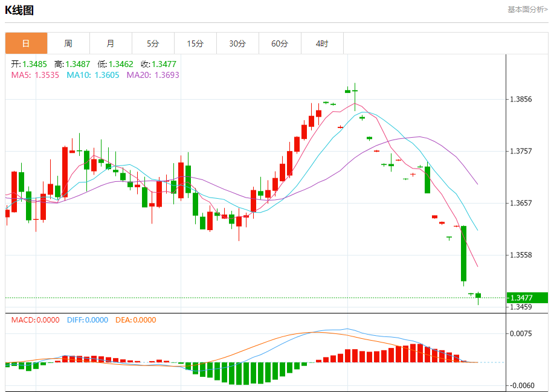554x392 pixels.
Task: Open the 30分 interval tab
Action: 238,43
